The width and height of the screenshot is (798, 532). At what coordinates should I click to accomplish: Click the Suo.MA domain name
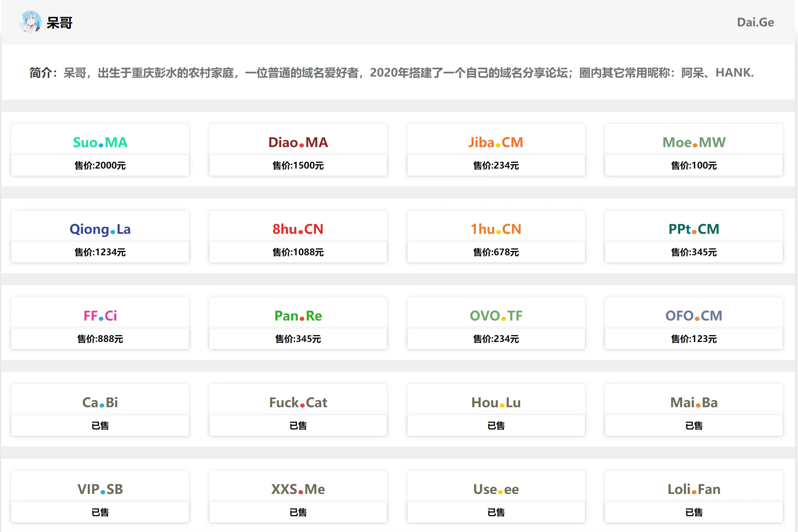click(x=100, y=142)
